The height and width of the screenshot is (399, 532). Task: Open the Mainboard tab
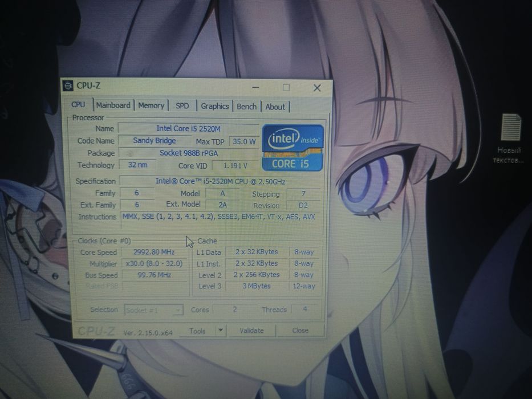pyautogui.click(x=113, y=105)
